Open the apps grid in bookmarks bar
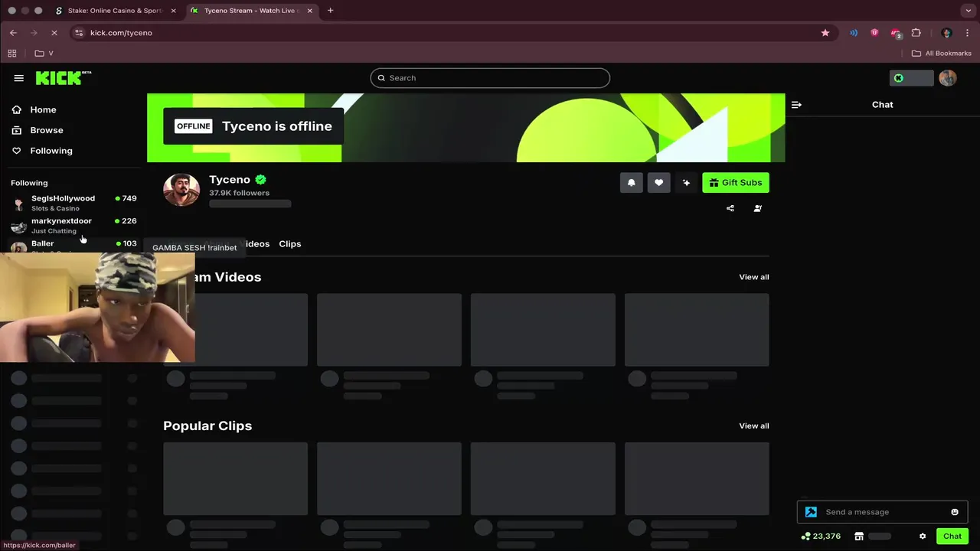 tap(11, 54)
